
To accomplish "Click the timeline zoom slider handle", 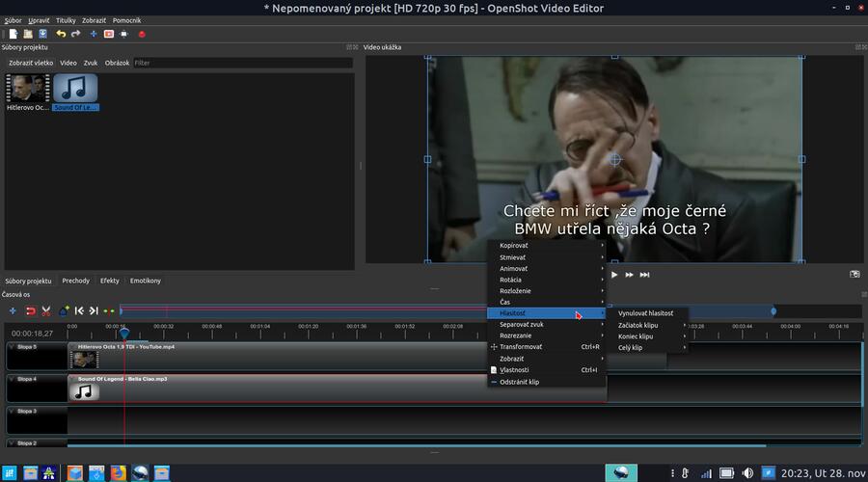I will 773,310.
